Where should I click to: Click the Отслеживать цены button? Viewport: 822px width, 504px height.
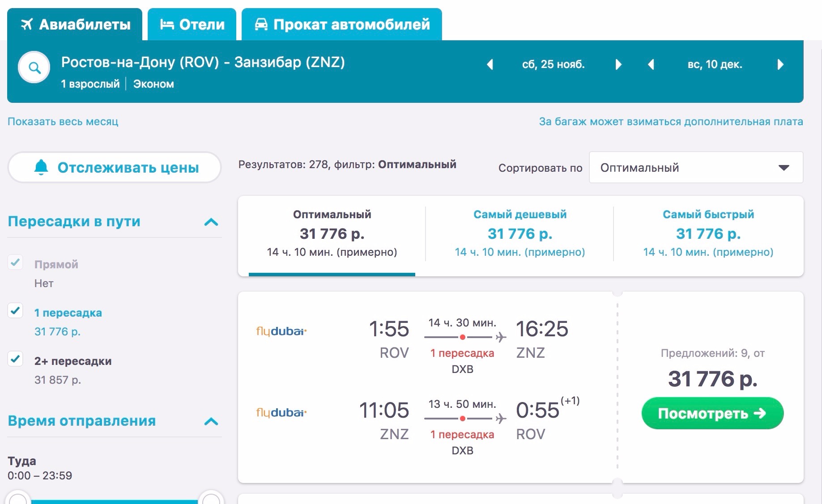click(115, 167)
